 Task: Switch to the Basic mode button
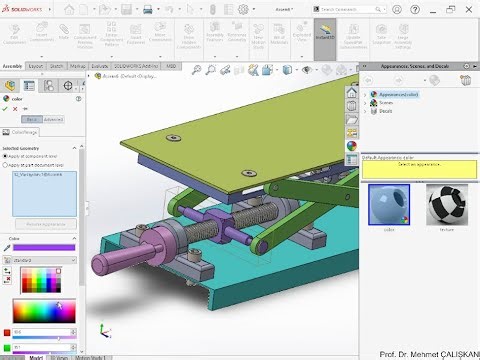pos(32,119)
